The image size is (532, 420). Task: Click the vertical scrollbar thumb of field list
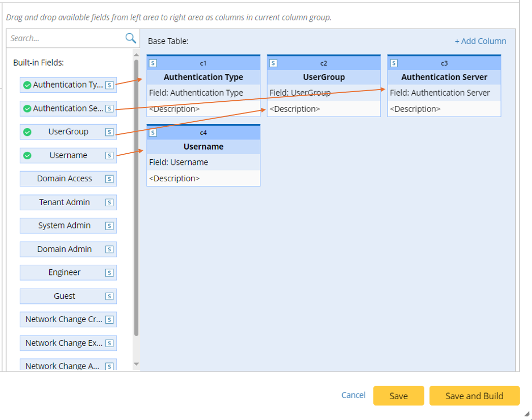coord(136,199)
